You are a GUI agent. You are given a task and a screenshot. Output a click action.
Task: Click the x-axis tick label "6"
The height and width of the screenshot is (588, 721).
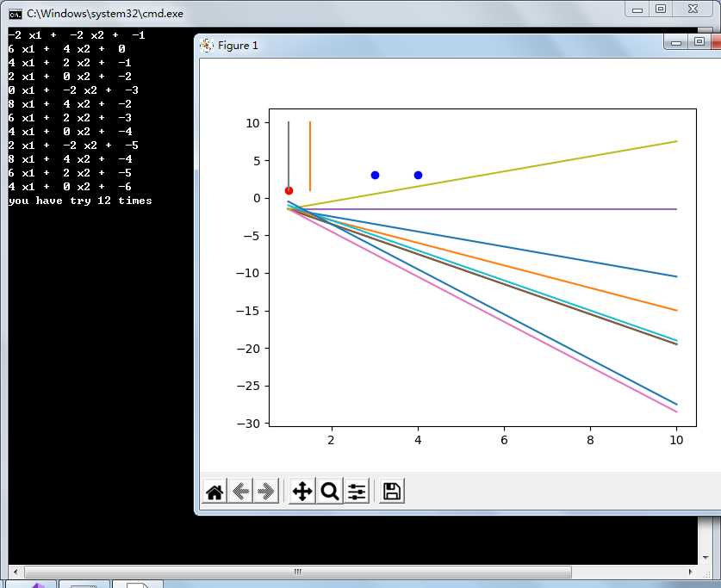[x=504, y=440]
